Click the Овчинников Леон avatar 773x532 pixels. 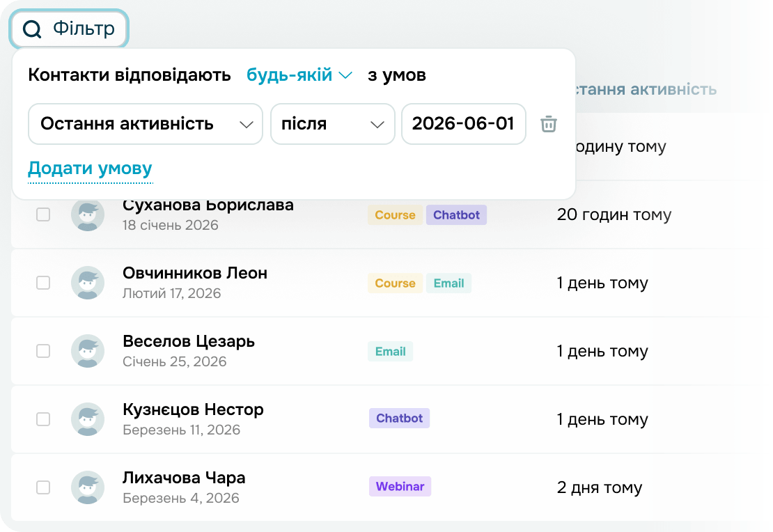88,283
